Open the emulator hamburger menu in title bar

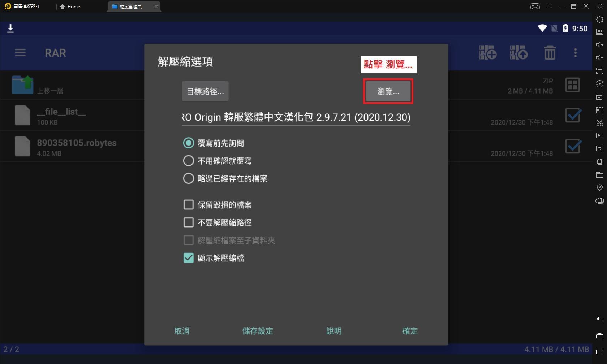[549, 6]
